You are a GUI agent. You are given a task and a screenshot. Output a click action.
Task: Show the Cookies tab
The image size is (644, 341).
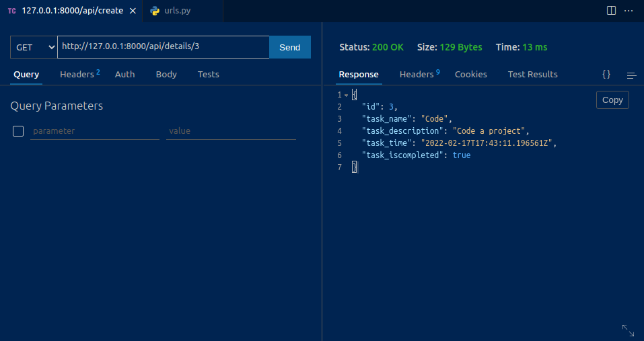click(x=470, y=75)
